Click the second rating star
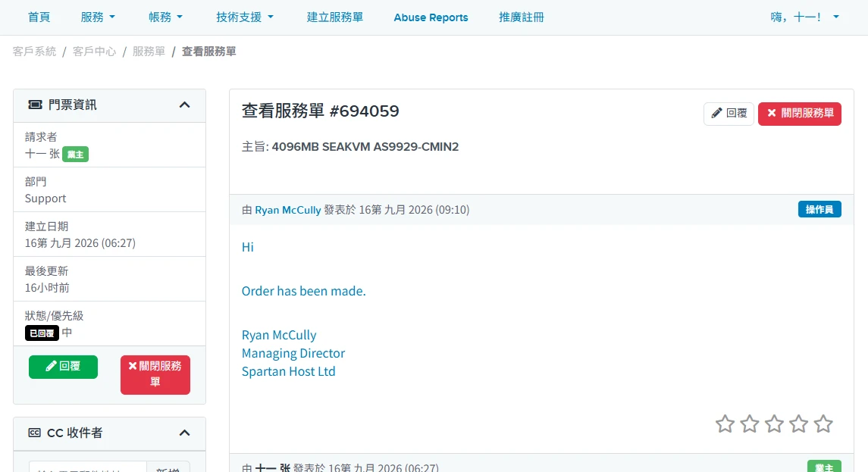Viewport: 868px width, 472px height. [750, 424]
